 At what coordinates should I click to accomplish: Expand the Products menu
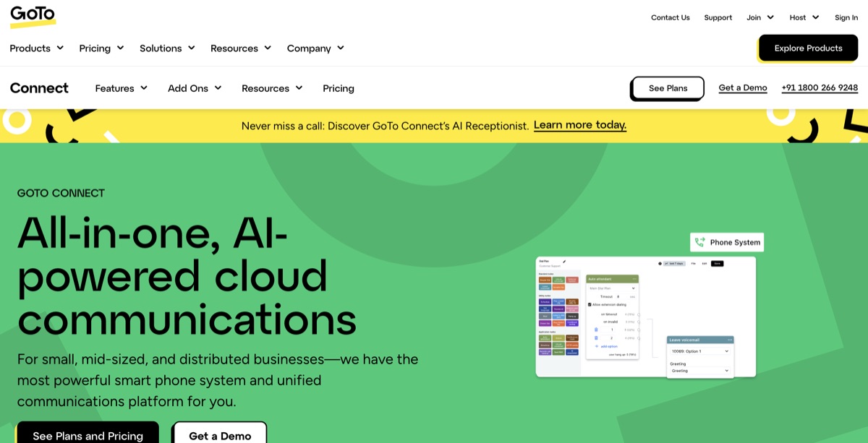pos(37,48)
